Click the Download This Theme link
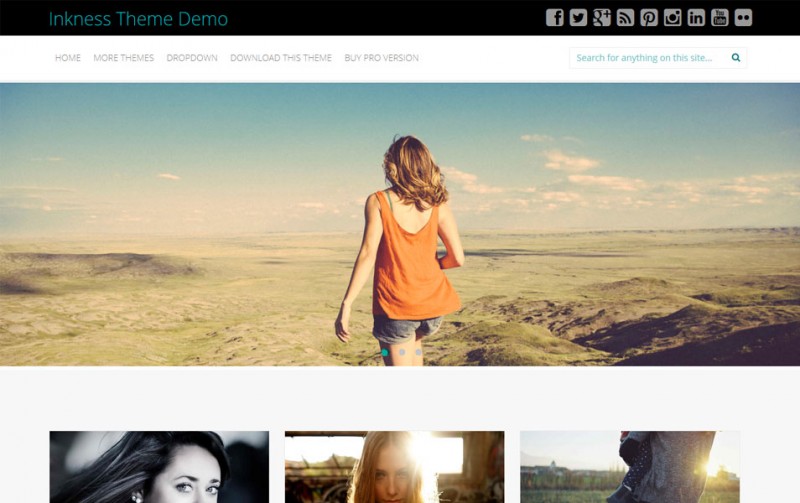 [x=281, y=58]
